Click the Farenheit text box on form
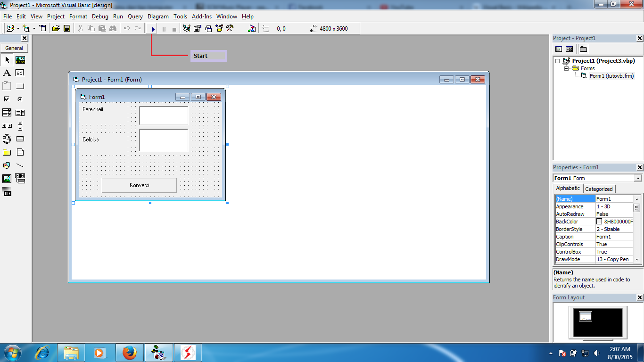644x362 pixels. point(164,115)
